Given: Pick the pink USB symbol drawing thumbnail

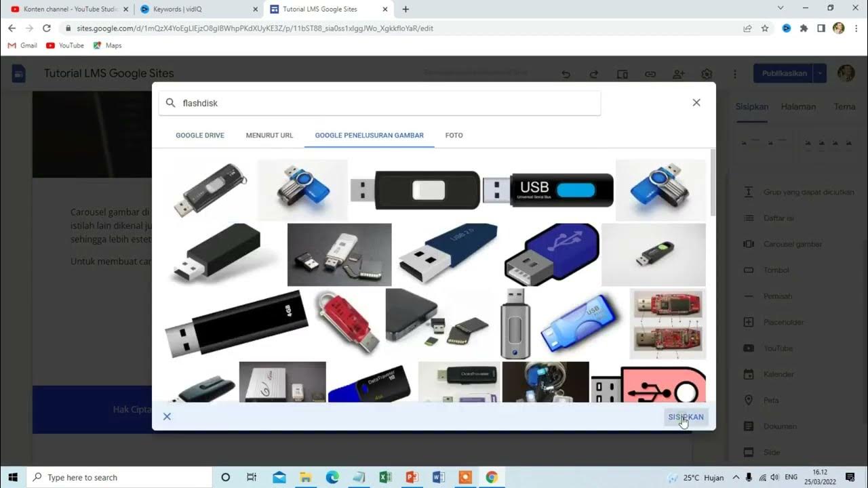Looking at the screenshot, I should 648,384.
